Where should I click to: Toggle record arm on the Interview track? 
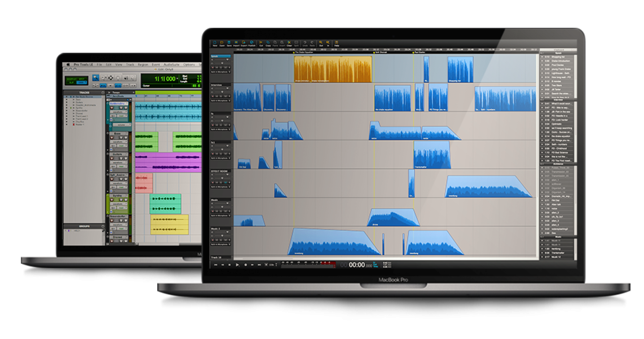[x=213, y=96]
